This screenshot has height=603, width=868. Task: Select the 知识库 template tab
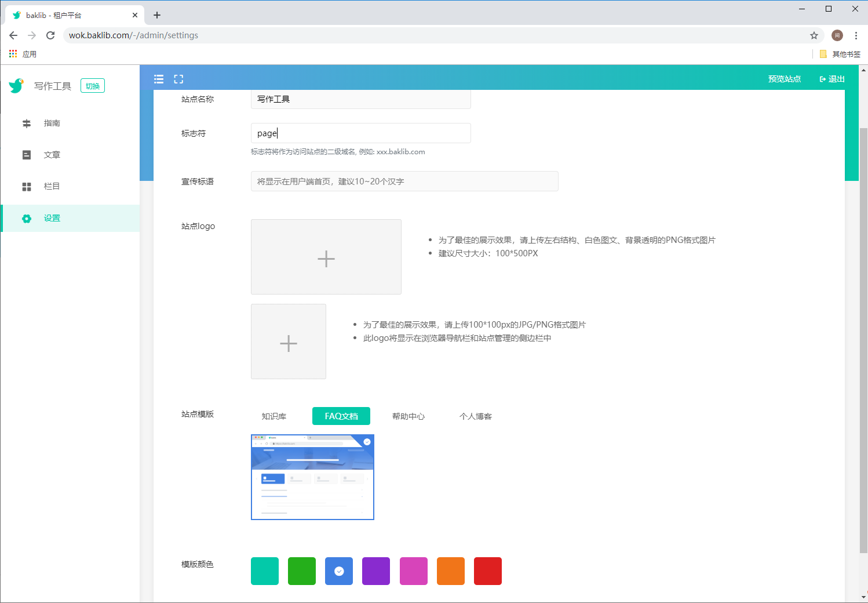(x=274, y=416)
